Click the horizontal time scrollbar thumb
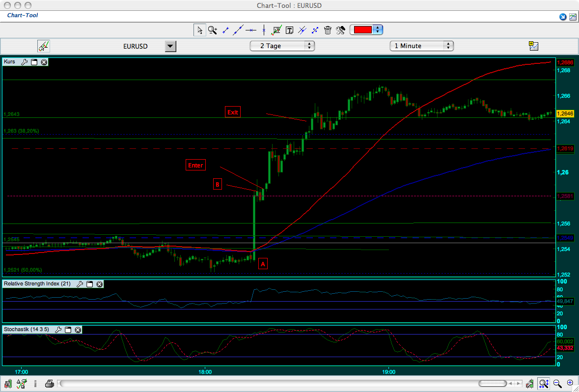Image resolution: width=579 pixels, height=392 pixels. [x=493, y=384]
